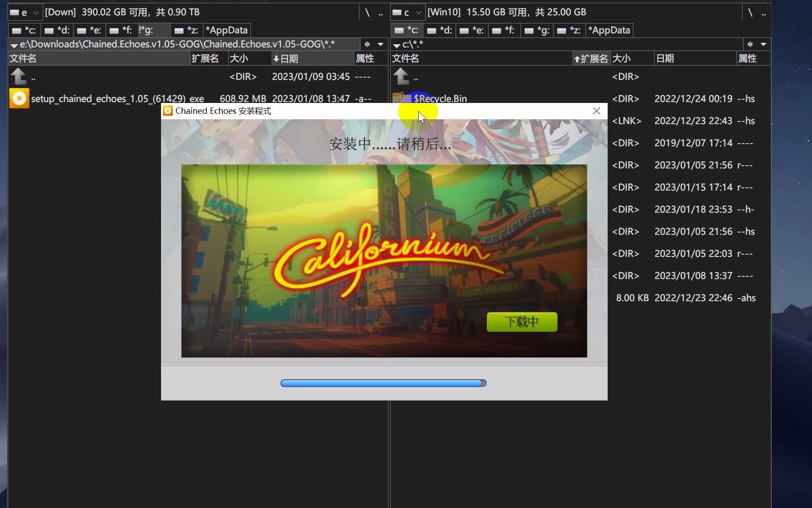Click left panel path e:\Downloads\Chained.Echoes text

(x=177, y=44)
